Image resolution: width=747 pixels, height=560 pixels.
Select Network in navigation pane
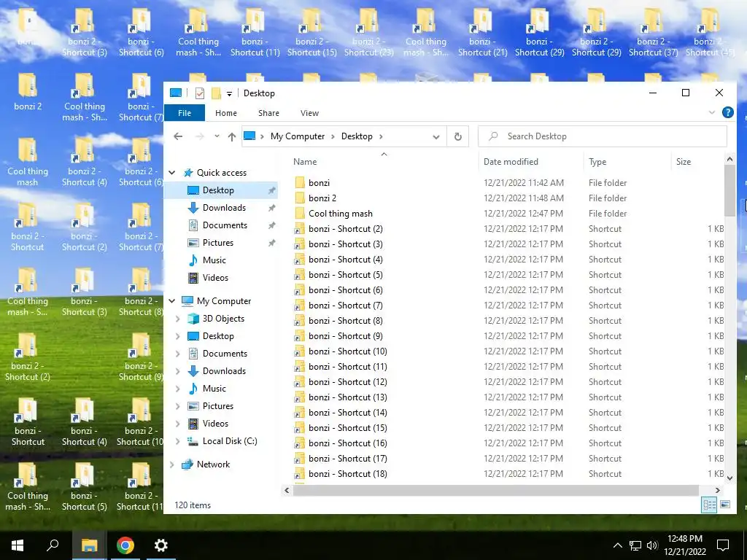point(213,464)
